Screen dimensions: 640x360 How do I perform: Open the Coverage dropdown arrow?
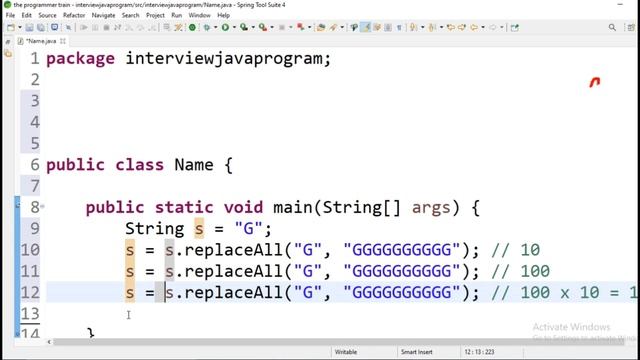[x=253, y=27]
